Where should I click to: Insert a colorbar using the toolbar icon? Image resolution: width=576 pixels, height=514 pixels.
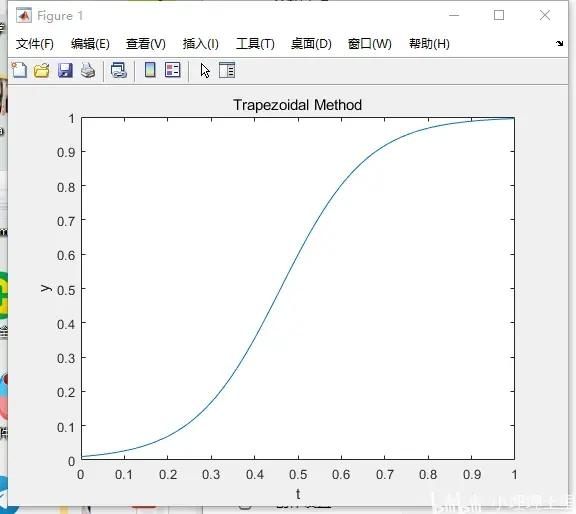150,70
